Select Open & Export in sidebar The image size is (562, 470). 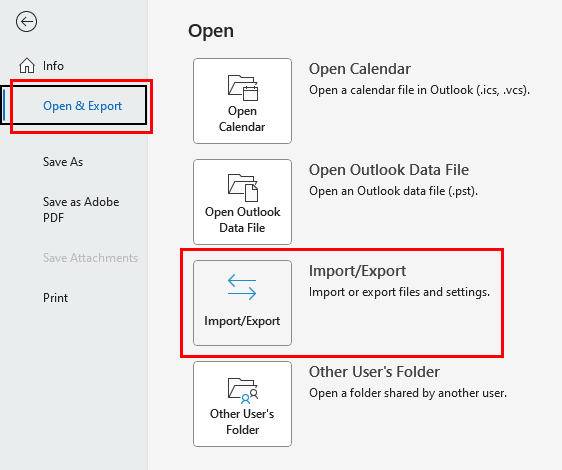[x=82, y=106]
